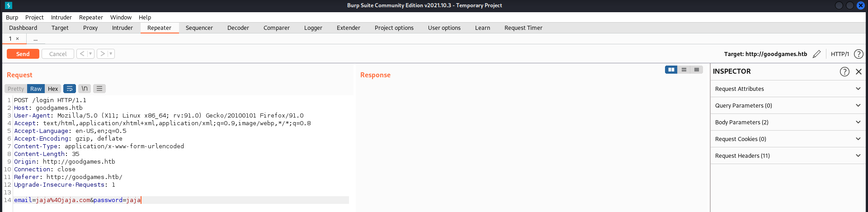This screenshot has width=868, height=212.
Task: Close the Inspector panel
Action: pos(859,71)
